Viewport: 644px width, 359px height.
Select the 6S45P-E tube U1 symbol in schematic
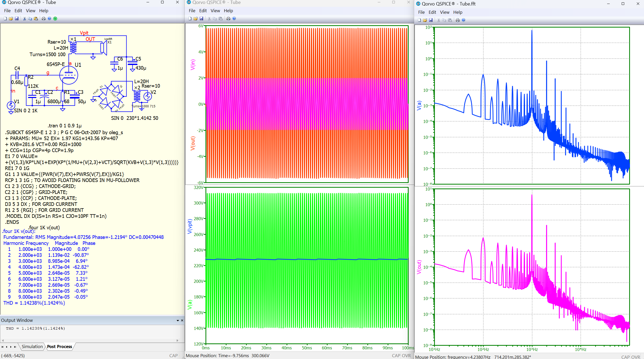[69, 75]
